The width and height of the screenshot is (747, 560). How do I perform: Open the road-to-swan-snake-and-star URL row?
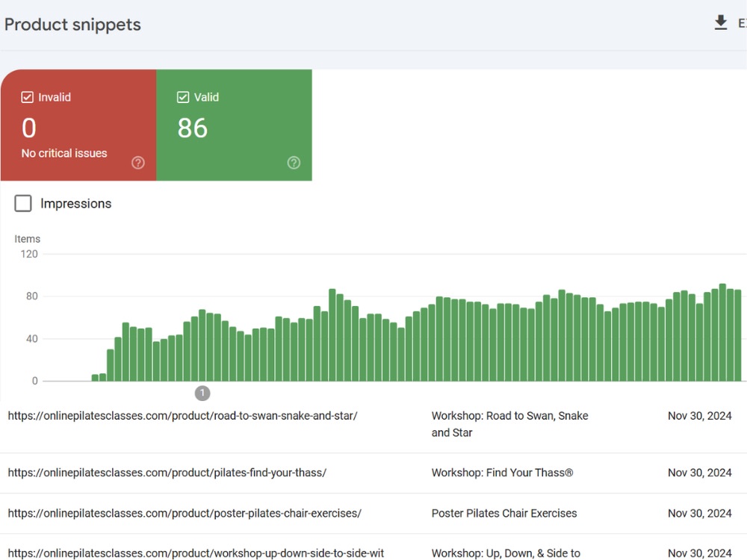[x=373, y=424]
